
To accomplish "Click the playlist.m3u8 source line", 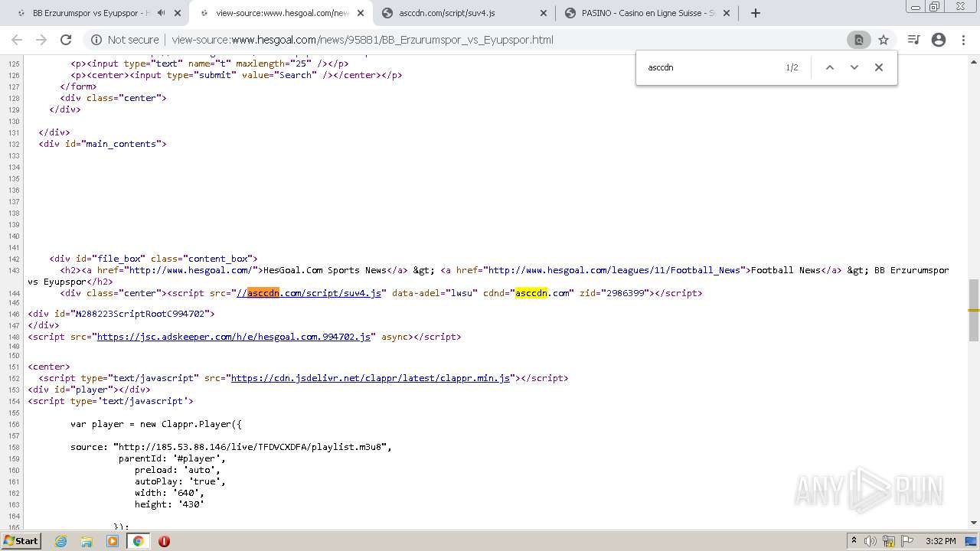I will [231, 447].
